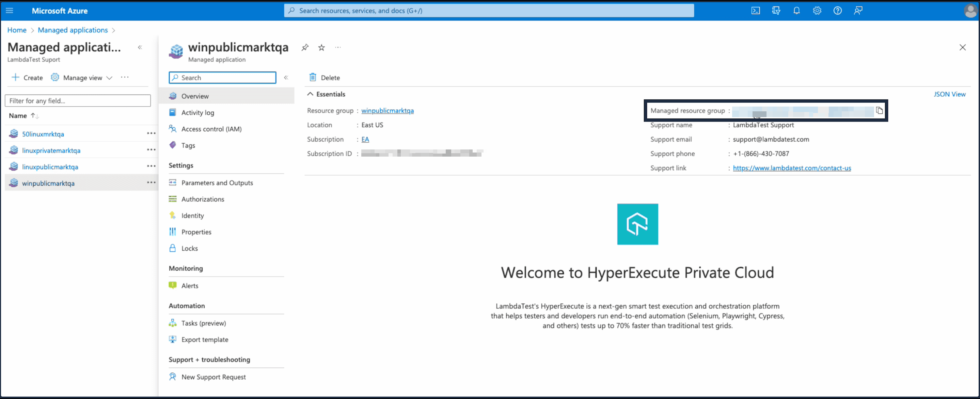Viewport: 980px width, 399px height.
Task: Select Activity log menu item
Action: [x=197, y=113]
